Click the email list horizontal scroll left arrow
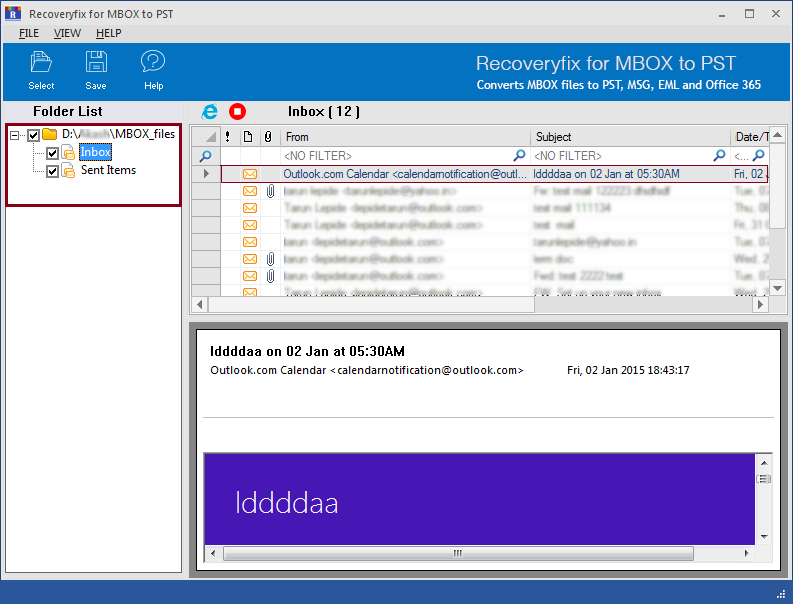Screen dimensions: 793x604 [x=199, y=305]
